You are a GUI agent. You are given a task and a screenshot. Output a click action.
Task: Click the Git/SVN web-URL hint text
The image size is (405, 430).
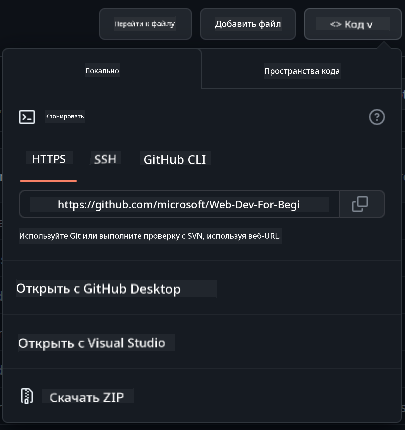pyautogui.click(x=149, y=236)
